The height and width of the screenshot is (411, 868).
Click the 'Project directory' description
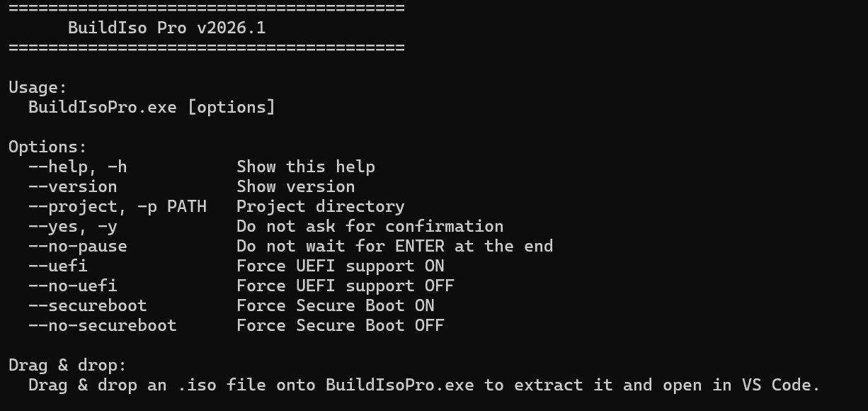point(320,207)
